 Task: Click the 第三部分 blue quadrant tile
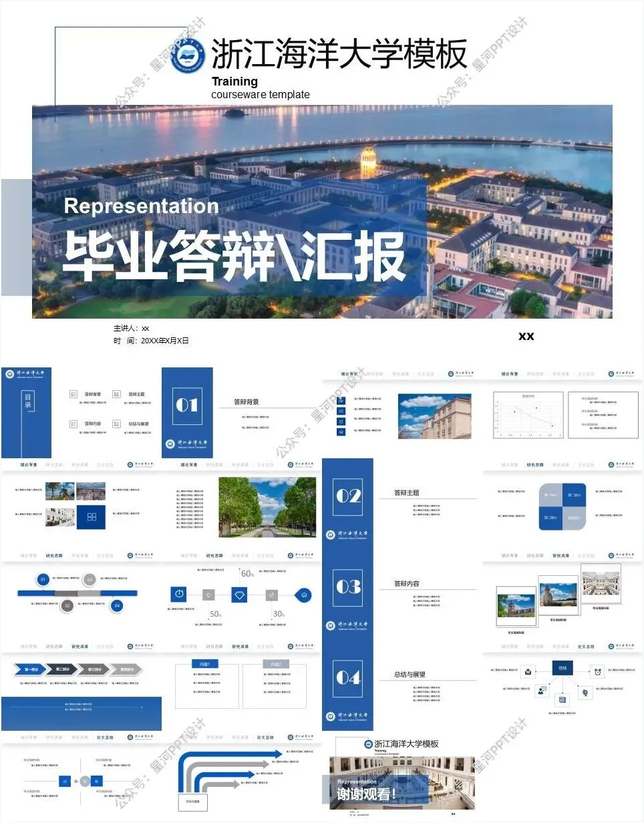[550, 518]
